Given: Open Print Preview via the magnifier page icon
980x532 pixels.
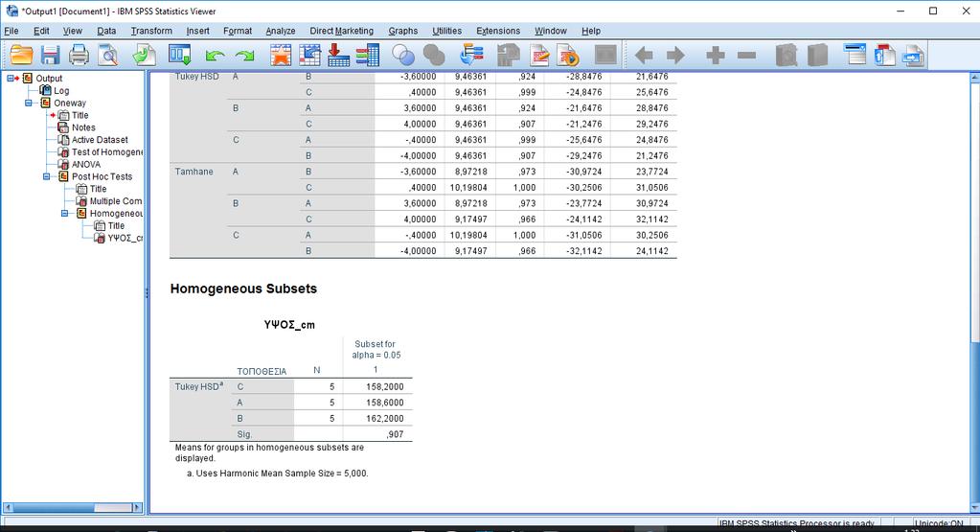Looking at the screenshot, I should point(108,55).
